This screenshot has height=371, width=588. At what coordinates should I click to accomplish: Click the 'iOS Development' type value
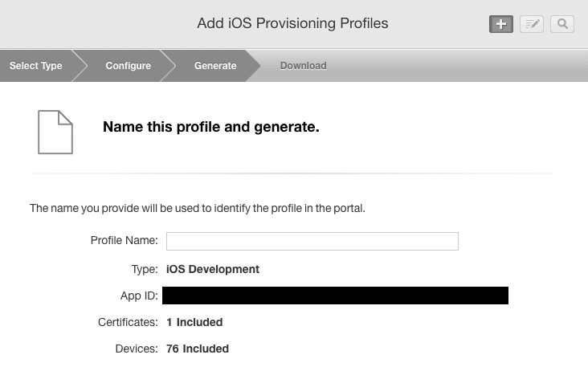pyautogui.click(x=213, y=269)
